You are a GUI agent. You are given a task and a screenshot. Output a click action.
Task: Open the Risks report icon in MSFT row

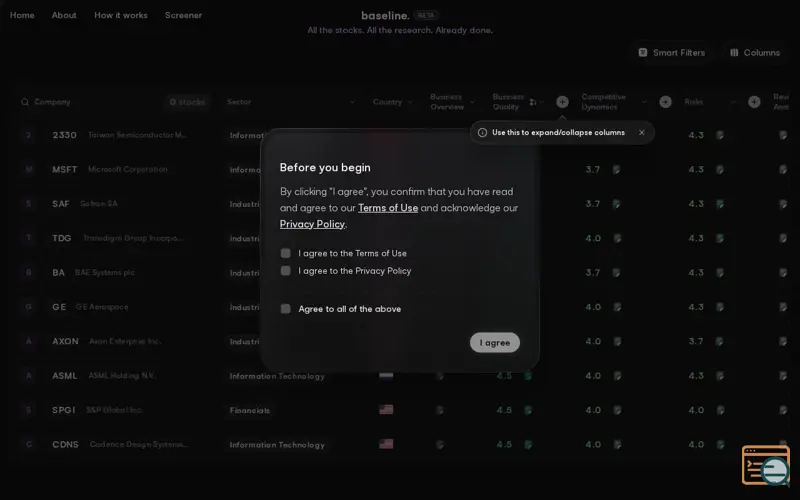coord(720,169)
